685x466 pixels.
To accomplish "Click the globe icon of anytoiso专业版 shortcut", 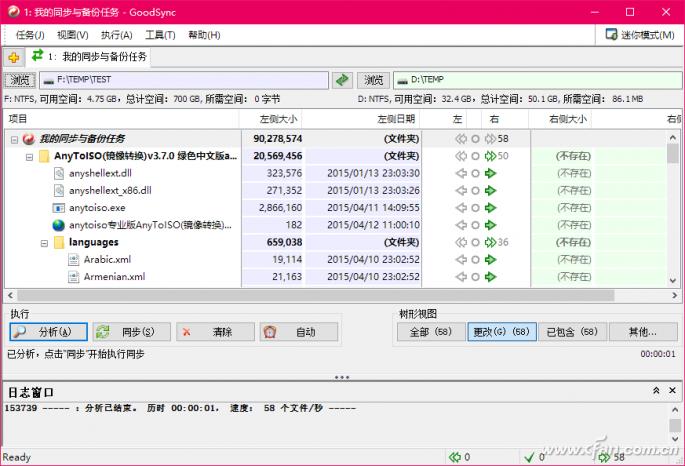I will pyautogui.click(x=59, y=225).
